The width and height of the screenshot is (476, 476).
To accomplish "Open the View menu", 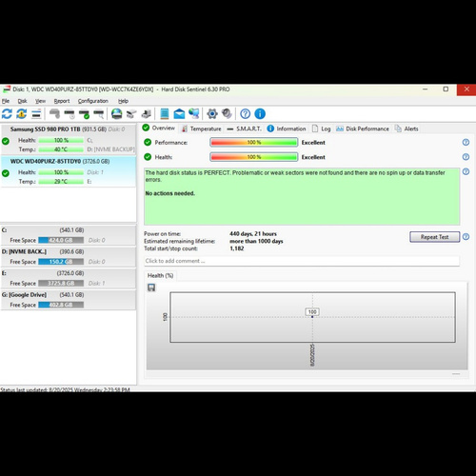I will (40, 101).
